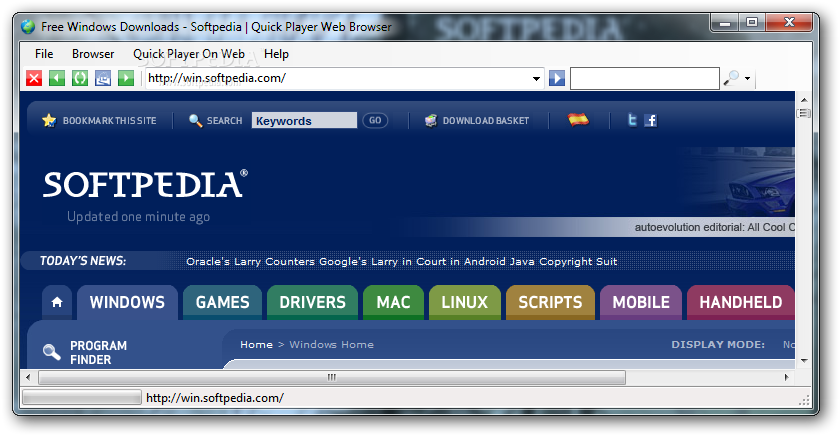Click the Updated one minute ago text
Viewport: 840px width, 436px height.
pyautogui.click(x=138, y=217)
